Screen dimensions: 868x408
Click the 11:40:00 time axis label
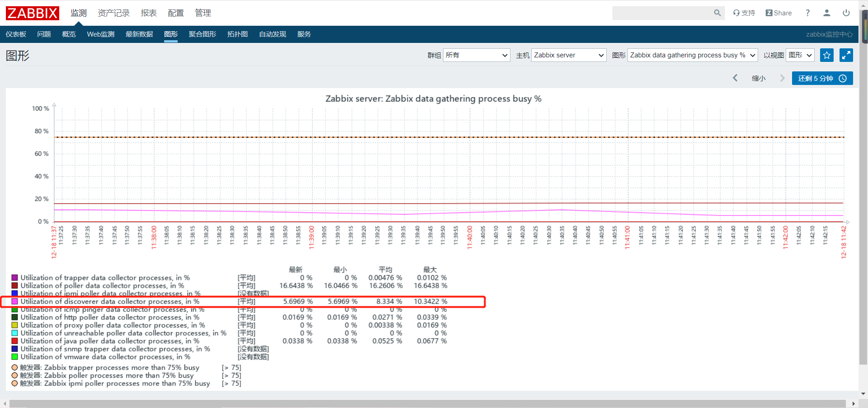pyautogui.click(x=469, y=237)
